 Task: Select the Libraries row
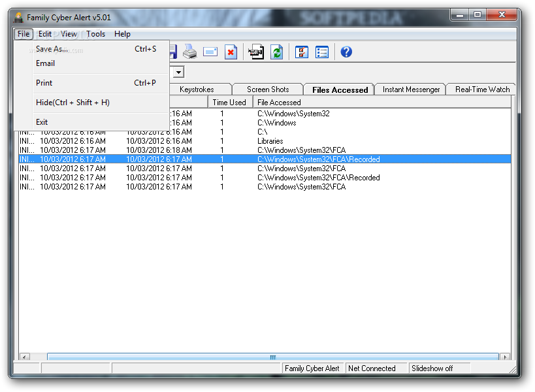[x=265, y=141]
